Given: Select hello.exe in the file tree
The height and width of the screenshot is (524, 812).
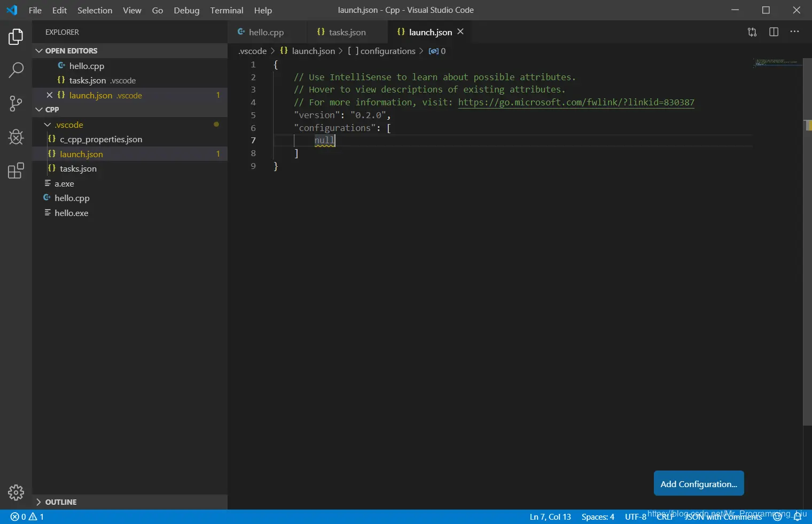Looking at the screenshot, I should (130, 213).
